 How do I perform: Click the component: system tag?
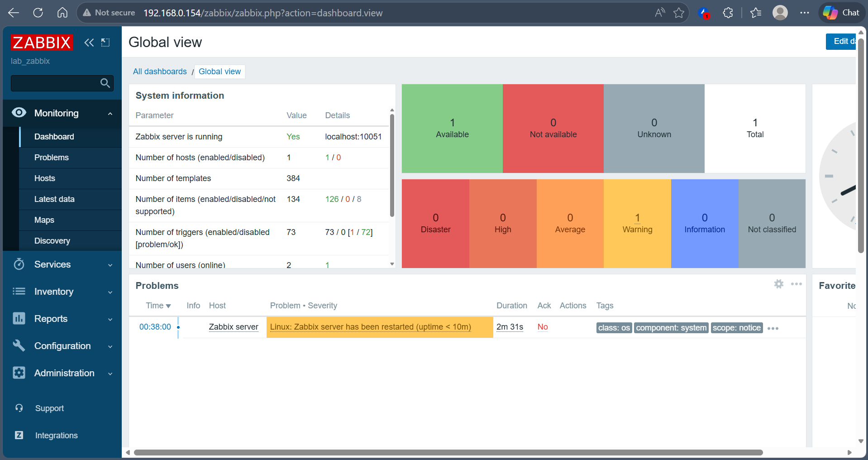coord(671,328)
